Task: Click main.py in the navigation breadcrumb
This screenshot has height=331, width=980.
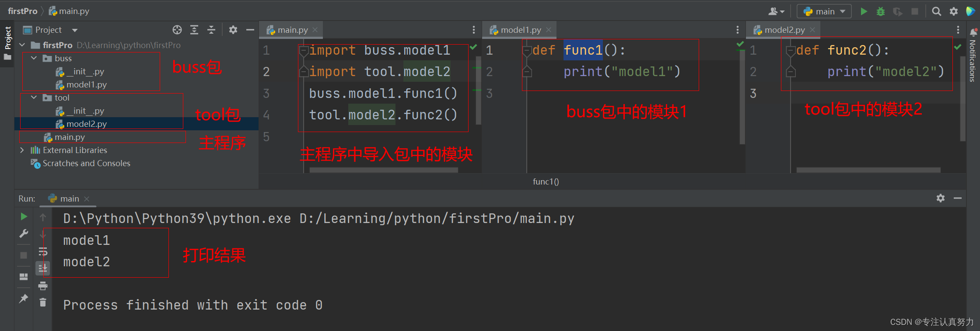Action: coord(69,11)
